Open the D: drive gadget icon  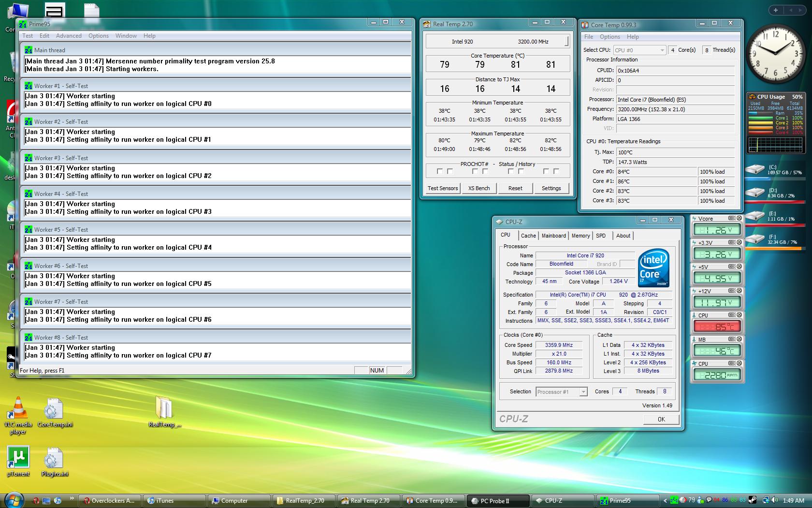755,193
